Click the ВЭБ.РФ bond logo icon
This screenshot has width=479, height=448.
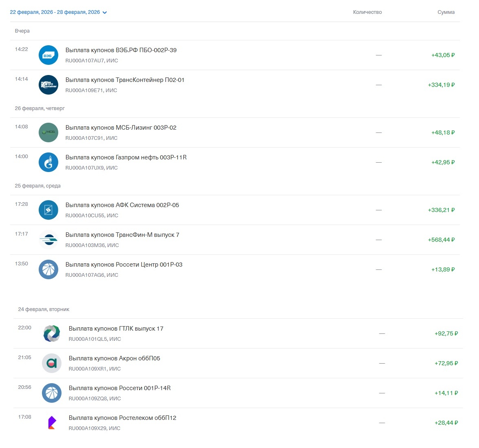click(48, 55)
